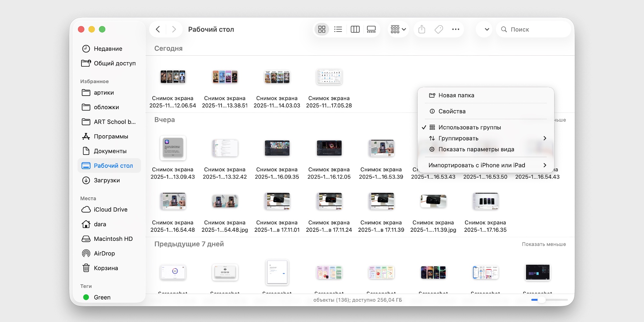Toggle Использовать группы in the context menu

pyautogui.click(x=469, y=127)
